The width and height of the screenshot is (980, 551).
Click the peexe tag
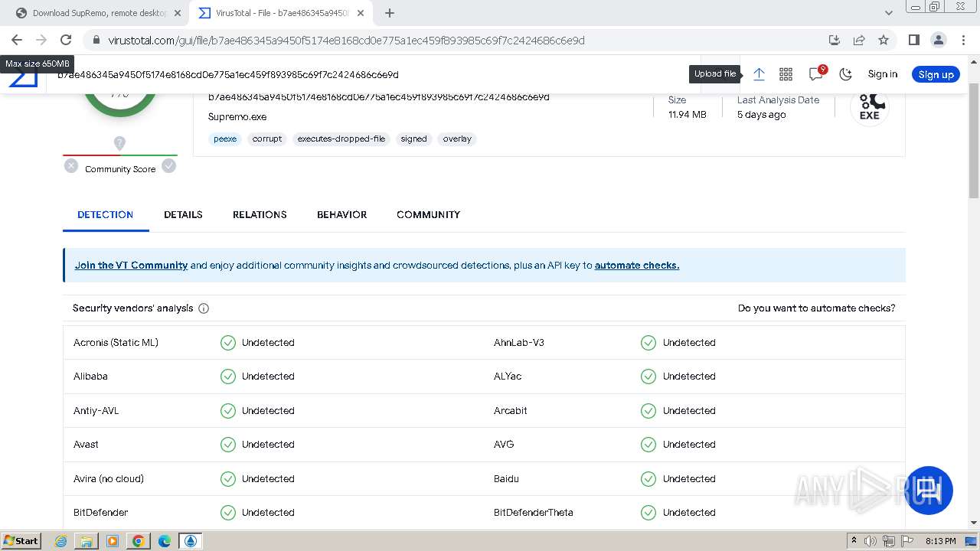point(225,139)
